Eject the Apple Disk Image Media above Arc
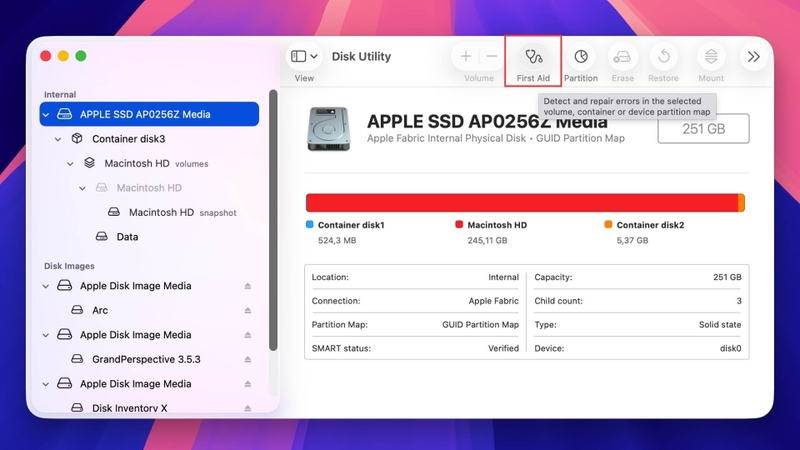Viewport: 800px width, 450px height. (247, 286)
